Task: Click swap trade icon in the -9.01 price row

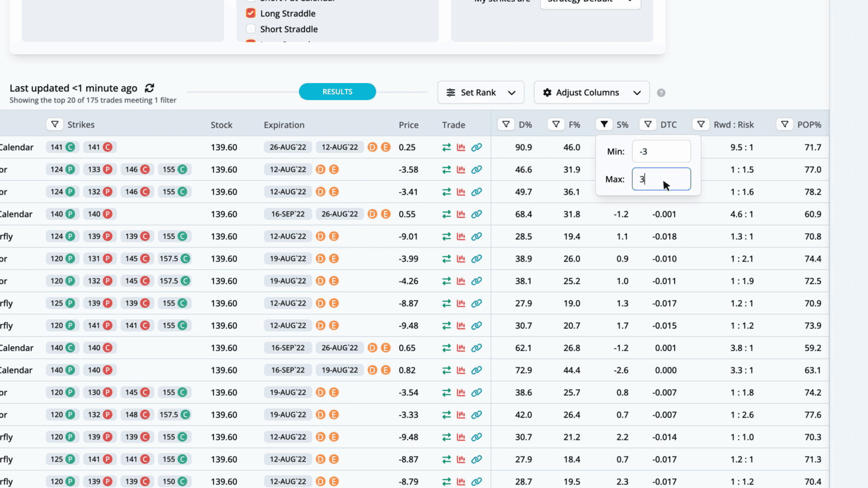Action: (x=447, y=236)
